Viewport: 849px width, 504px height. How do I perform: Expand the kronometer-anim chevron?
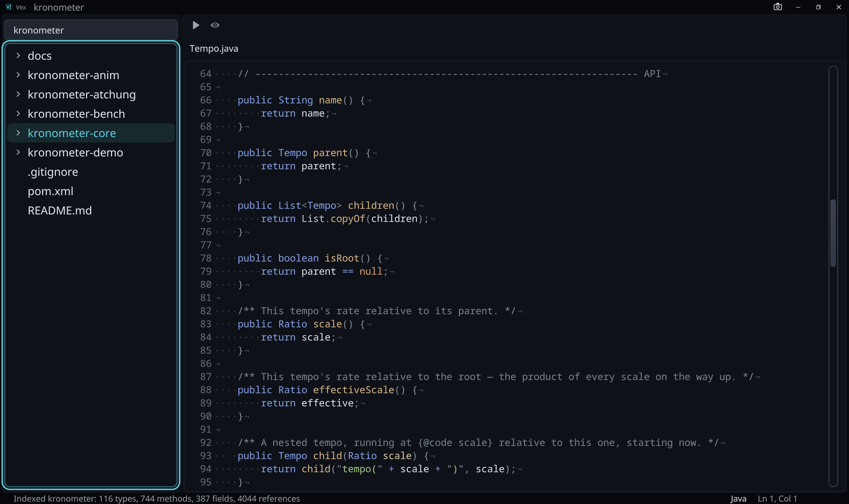click(18, 75)
